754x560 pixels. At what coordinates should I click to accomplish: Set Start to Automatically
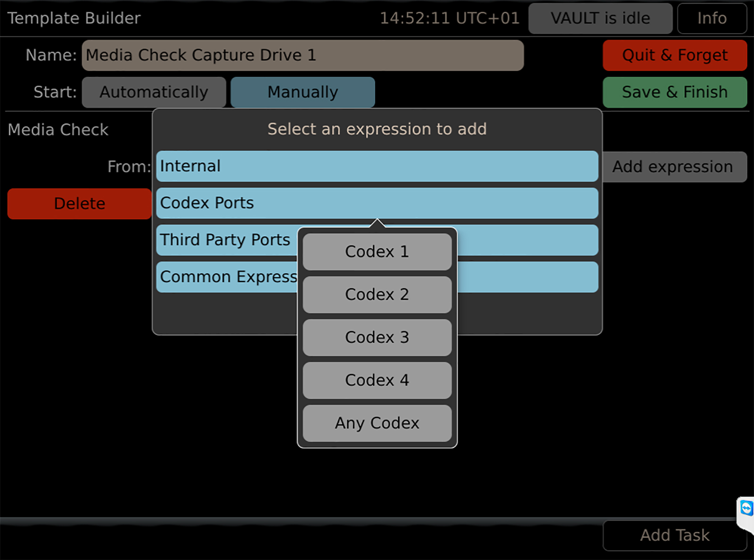[x=154, y=92]
